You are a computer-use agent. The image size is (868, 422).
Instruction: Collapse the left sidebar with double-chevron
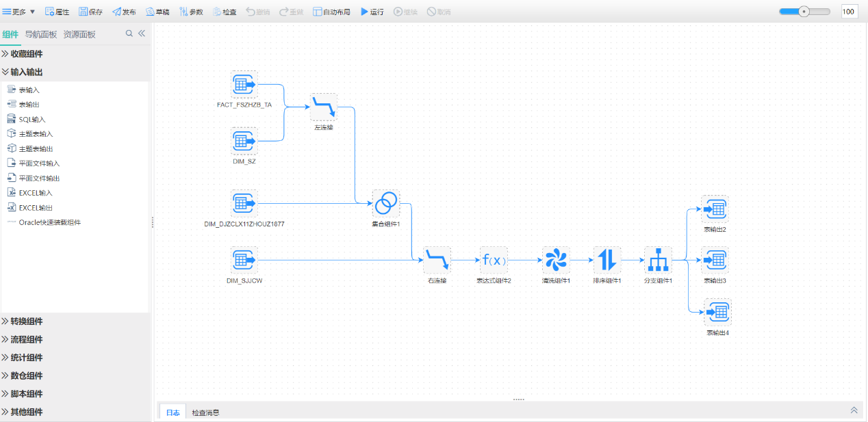click(x=142, y=34)
